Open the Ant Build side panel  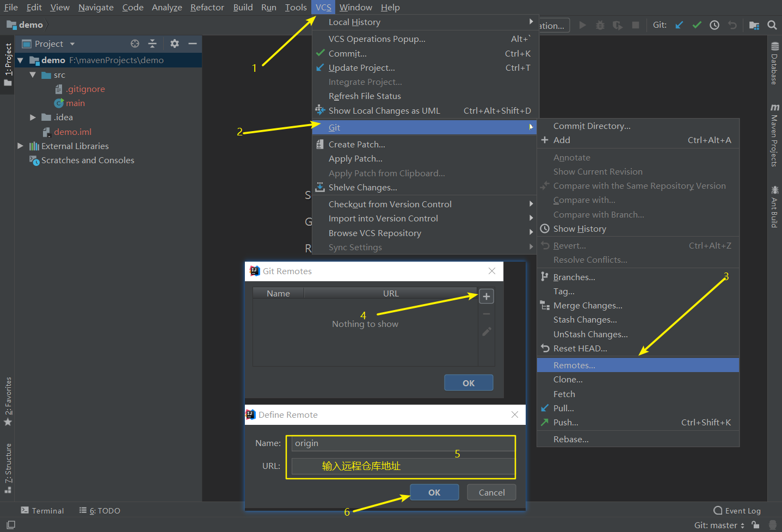(x=774, y=206)
